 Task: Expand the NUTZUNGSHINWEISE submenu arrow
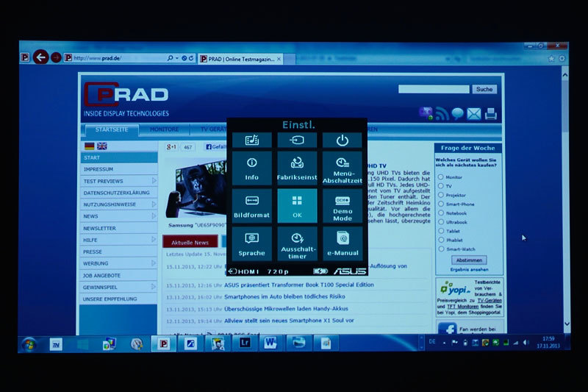coord(154,204)
